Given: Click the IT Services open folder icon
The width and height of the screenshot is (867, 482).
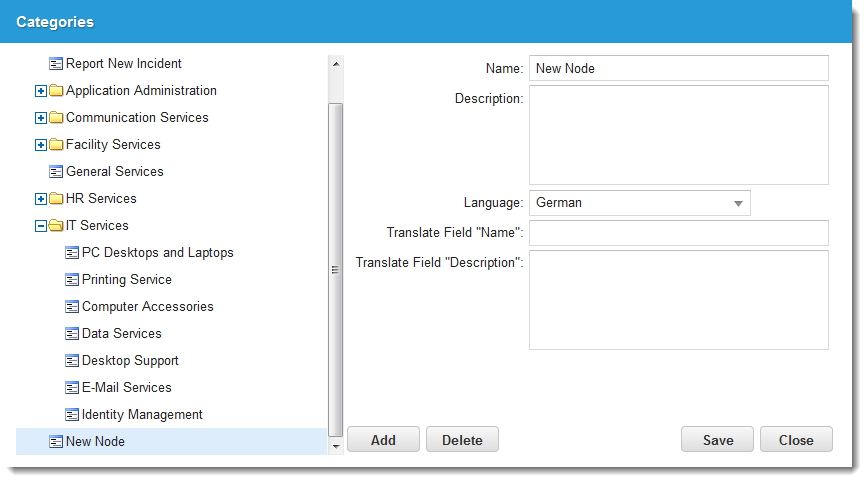Looking at the screenshot, I should [x=56, y=226].
